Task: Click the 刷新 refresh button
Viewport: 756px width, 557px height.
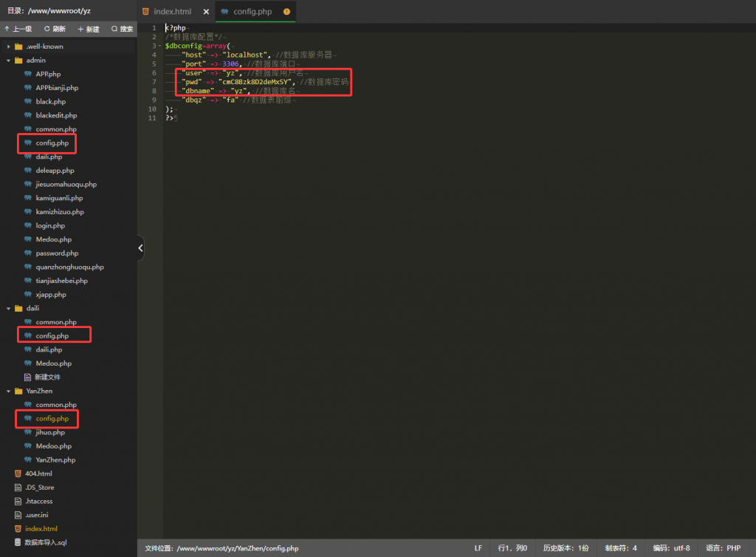Action: pos(55,29)
